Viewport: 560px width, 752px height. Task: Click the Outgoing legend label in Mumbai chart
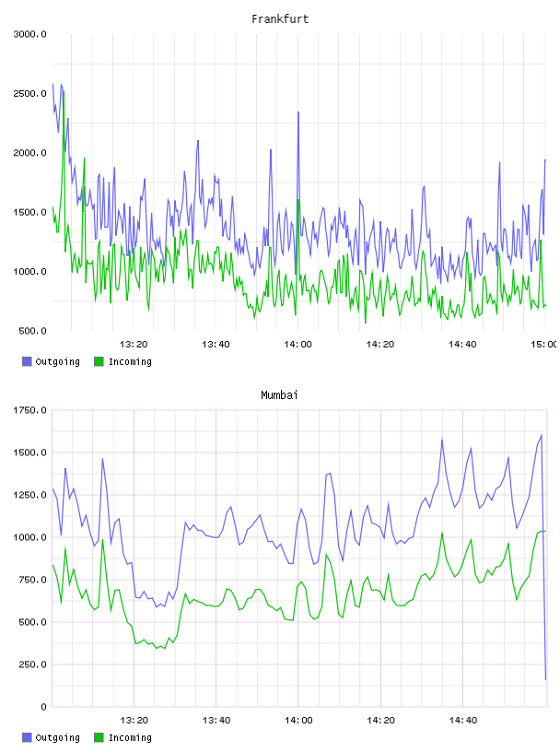click(x=57, y=738)
